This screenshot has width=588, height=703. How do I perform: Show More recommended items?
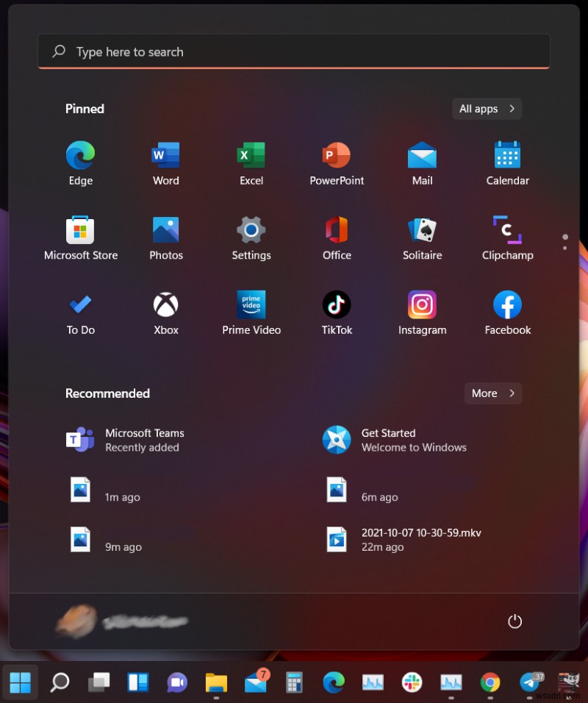point(492,393)
